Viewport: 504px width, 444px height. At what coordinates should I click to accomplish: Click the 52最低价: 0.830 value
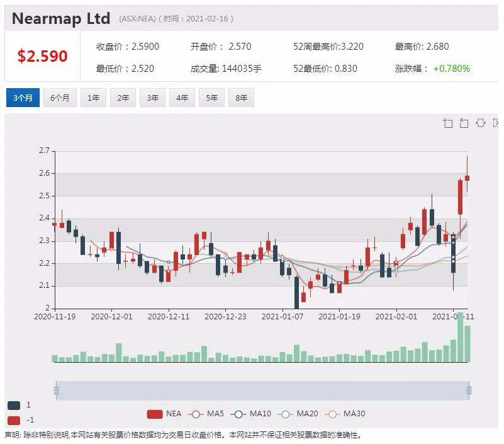(325, 69)
